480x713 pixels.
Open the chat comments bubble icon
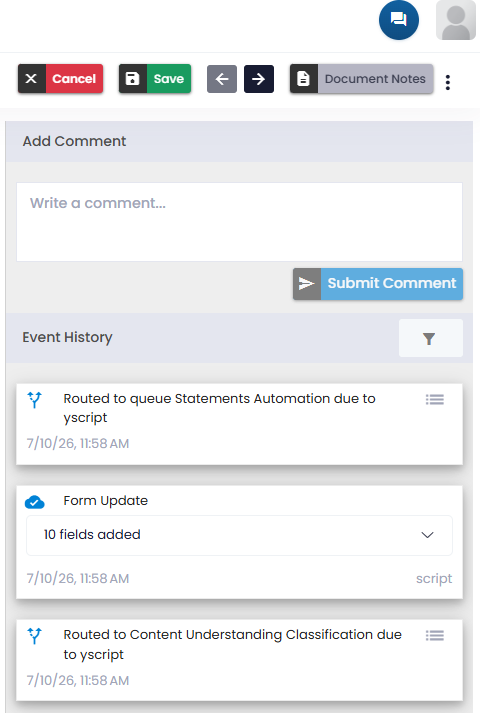399,20
